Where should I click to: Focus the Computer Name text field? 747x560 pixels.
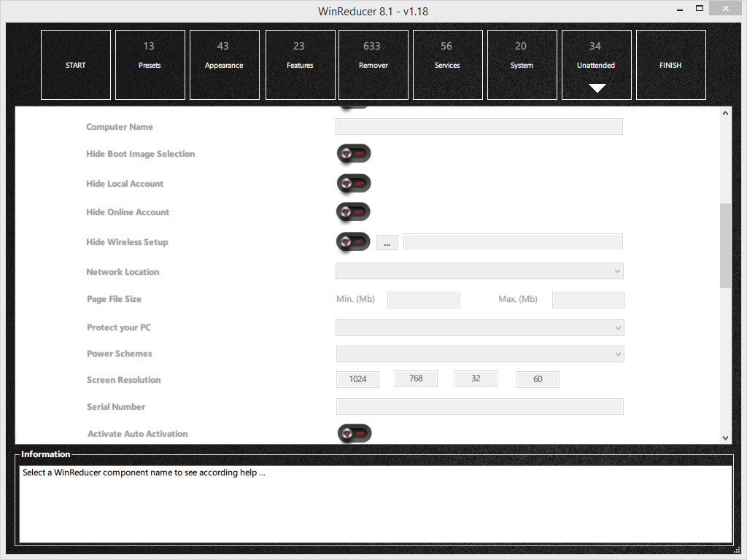point(479,127)
